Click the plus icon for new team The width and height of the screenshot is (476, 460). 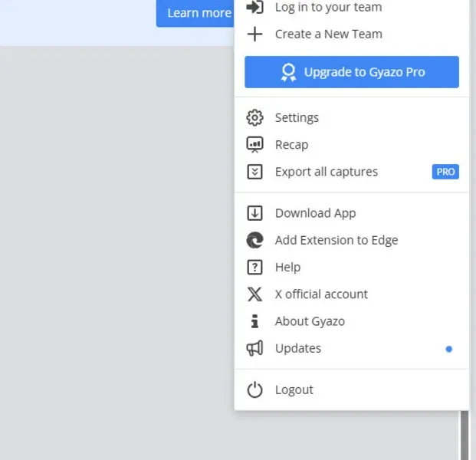(254, 34)
